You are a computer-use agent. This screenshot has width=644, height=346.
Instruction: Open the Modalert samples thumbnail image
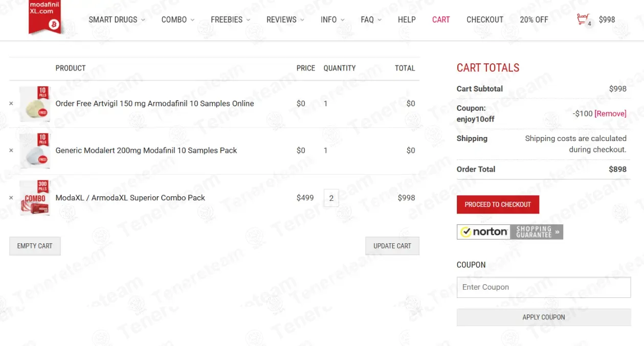point(35,151)
